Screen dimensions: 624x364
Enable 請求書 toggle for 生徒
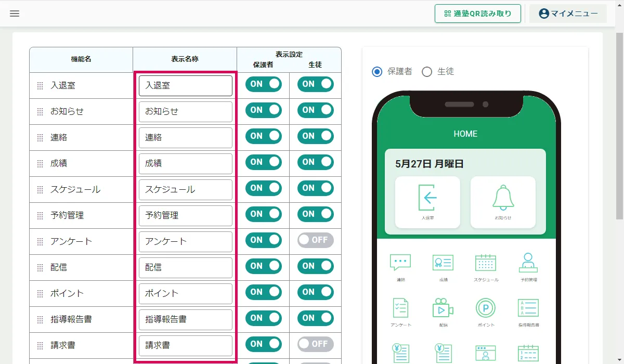[315, 344]
